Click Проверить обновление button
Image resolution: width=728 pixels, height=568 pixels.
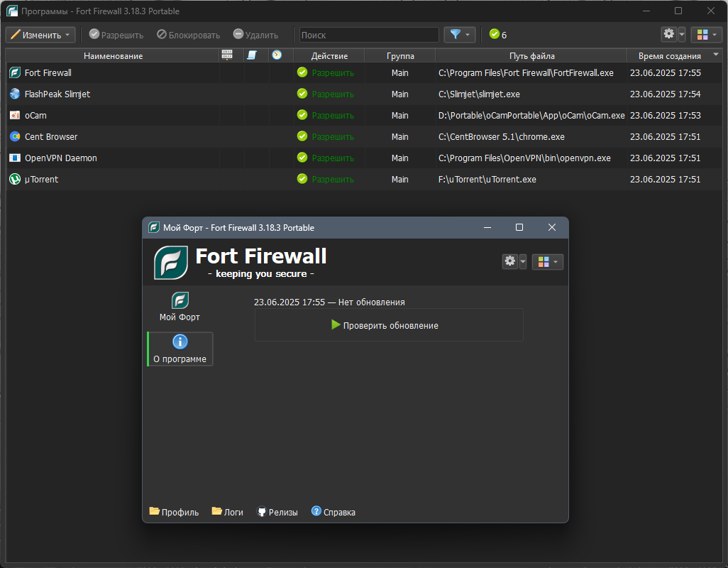click(x=389, y=325)
